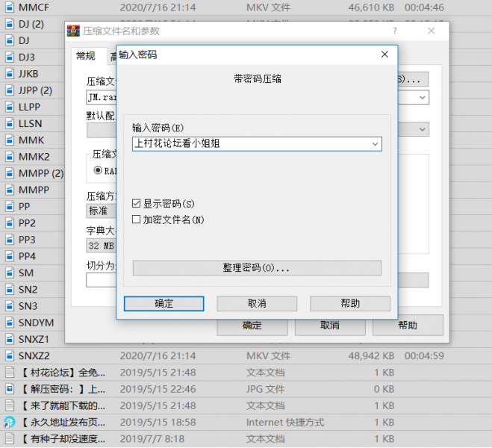Click the WinRAR icon in dialog title bar
This screenshot has width=492, height=448.
tap(73, 31)
